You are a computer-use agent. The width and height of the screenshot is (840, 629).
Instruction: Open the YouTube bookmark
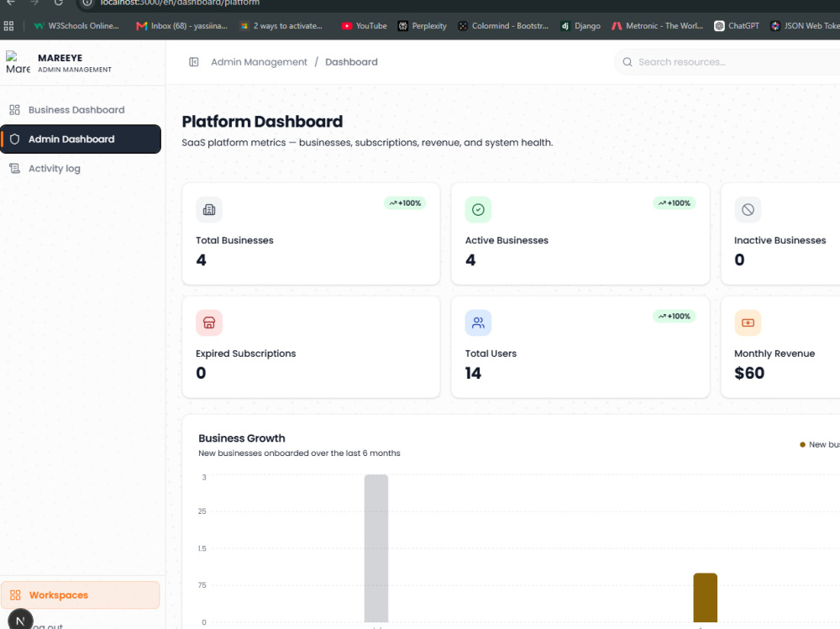coord(365,26)
